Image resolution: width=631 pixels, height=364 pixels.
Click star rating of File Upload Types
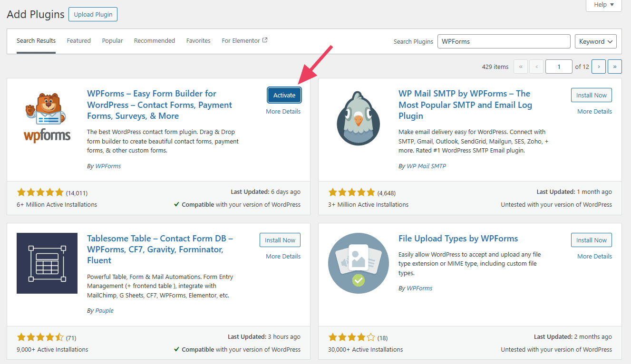pos(351,337)
